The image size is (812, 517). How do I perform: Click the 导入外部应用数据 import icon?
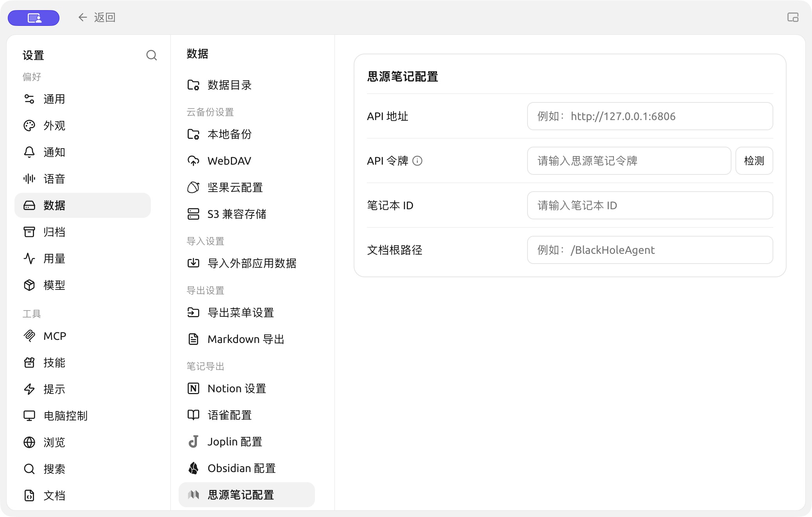(193, 263)
